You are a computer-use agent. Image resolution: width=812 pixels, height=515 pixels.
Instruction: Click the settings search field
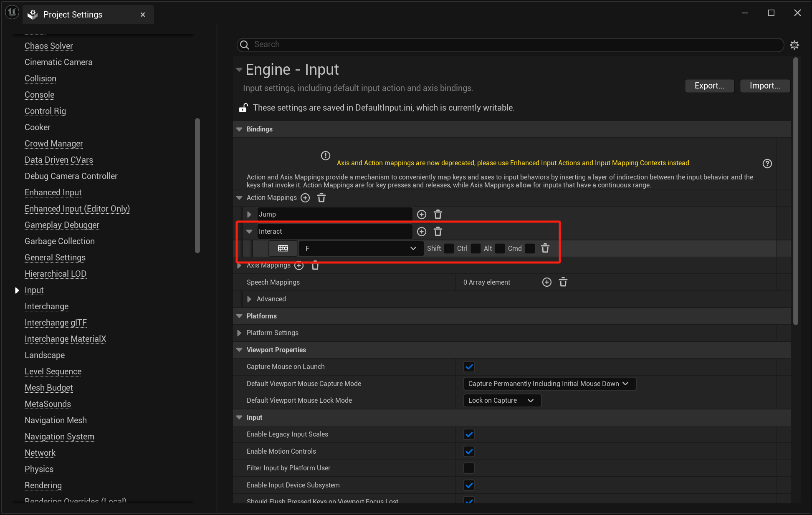[x=510, y=45]
